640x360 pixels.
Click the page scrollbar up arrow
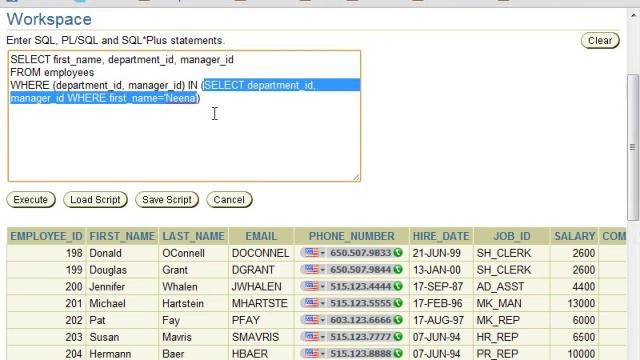click(633, 16)
